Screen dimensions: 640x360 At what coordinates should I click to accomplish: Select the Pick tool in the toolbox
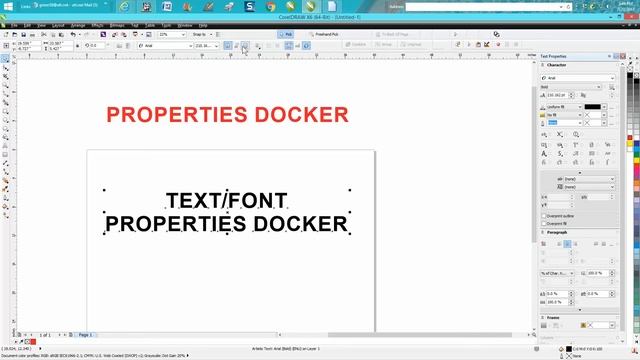click(x=5, y=59)
